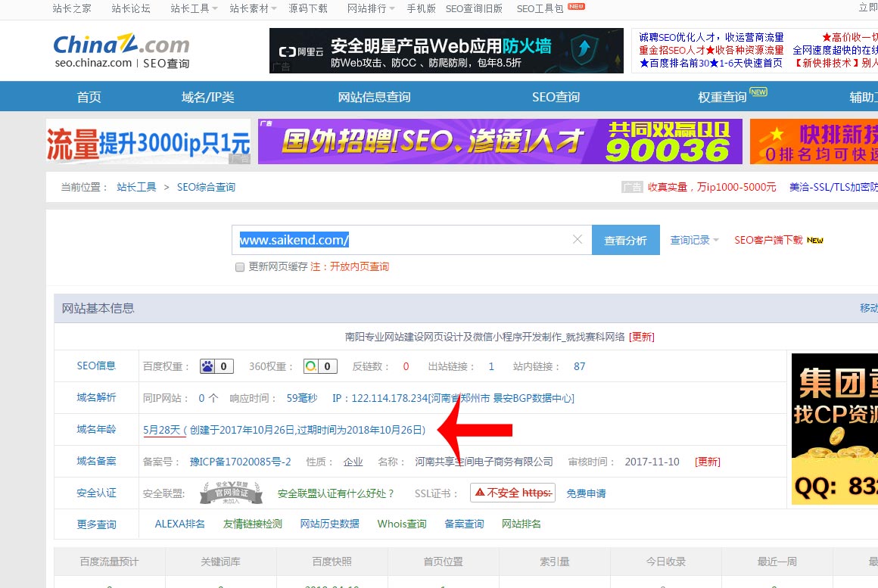Screen dimensions: 878x588
Task: Open 友情链接检测 link
Action: tap(253, 524)
